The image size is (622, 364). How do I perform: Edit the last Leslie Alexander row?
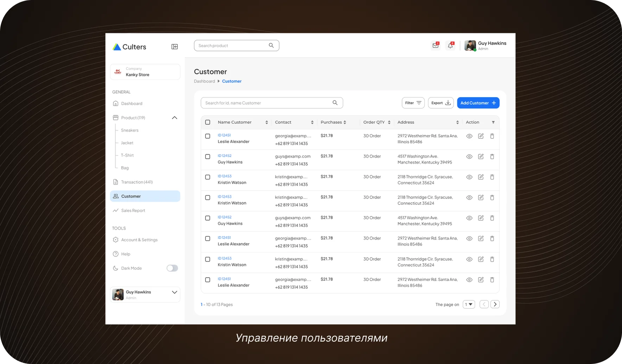point(481,280)
